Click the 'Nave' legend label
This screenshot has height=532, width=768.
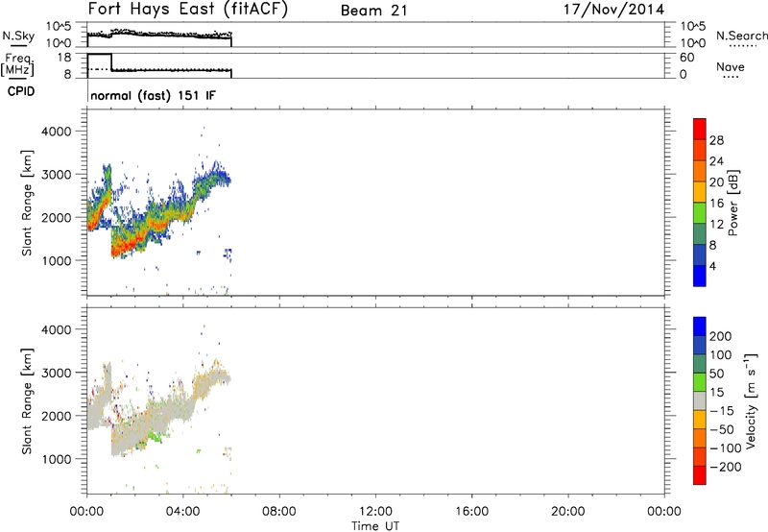pos(731,66)
